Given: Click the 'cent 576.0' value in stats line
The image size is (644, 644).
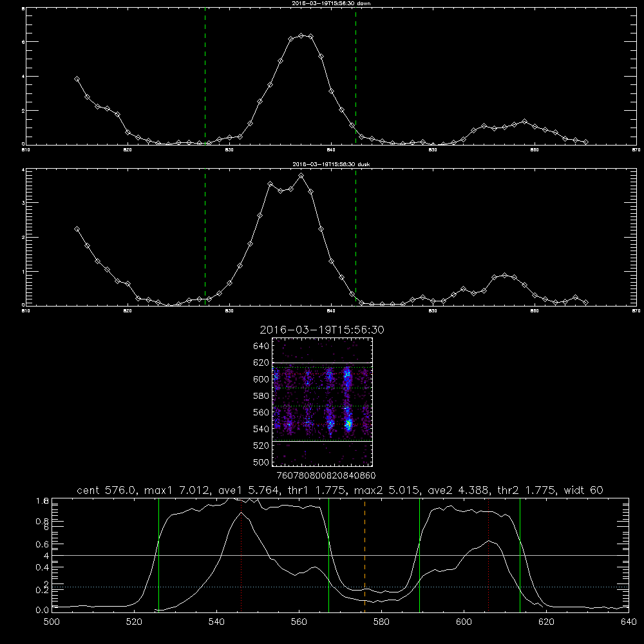Looking at the screenshot, I should [x=106, y=490].
